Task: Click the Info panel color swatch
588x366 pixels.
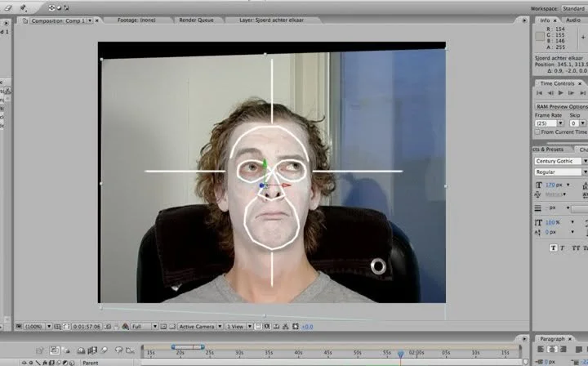Action: pos(540,37)
